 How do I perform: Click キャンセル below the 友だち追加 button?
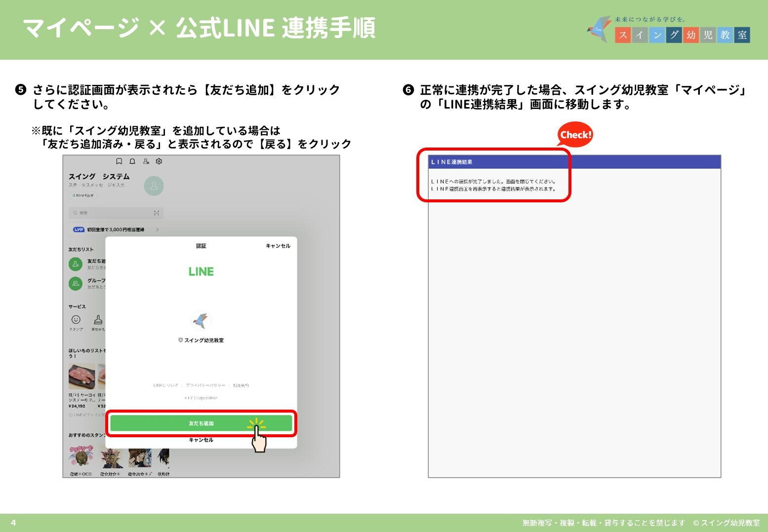[201, 440]
